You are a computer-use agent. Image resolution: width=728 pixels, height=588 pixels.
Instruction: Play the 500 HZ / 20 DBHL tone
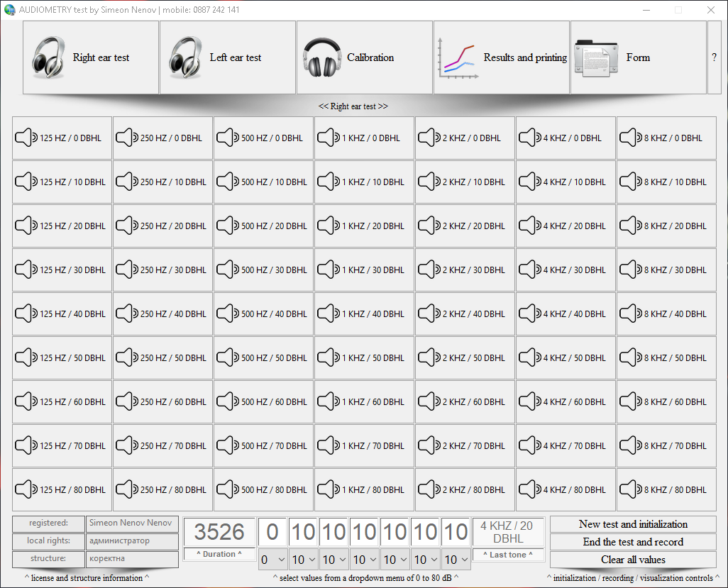click(x=263, y=226)
